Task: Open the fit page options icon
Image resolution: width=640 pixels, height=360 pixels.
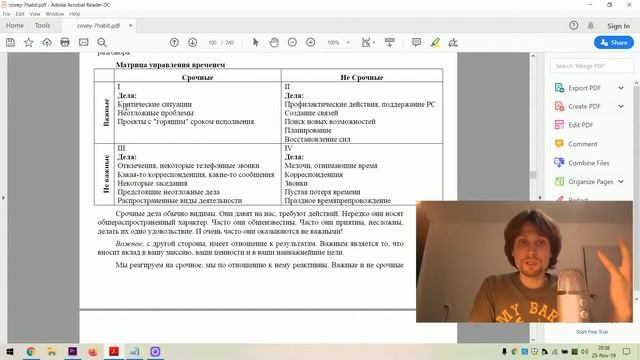Action: 368,42
